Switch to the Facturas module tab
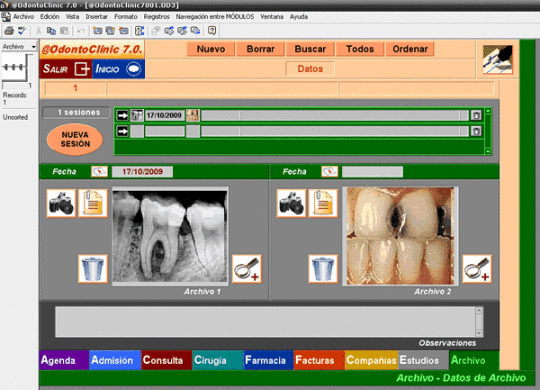 coord(319,360)
